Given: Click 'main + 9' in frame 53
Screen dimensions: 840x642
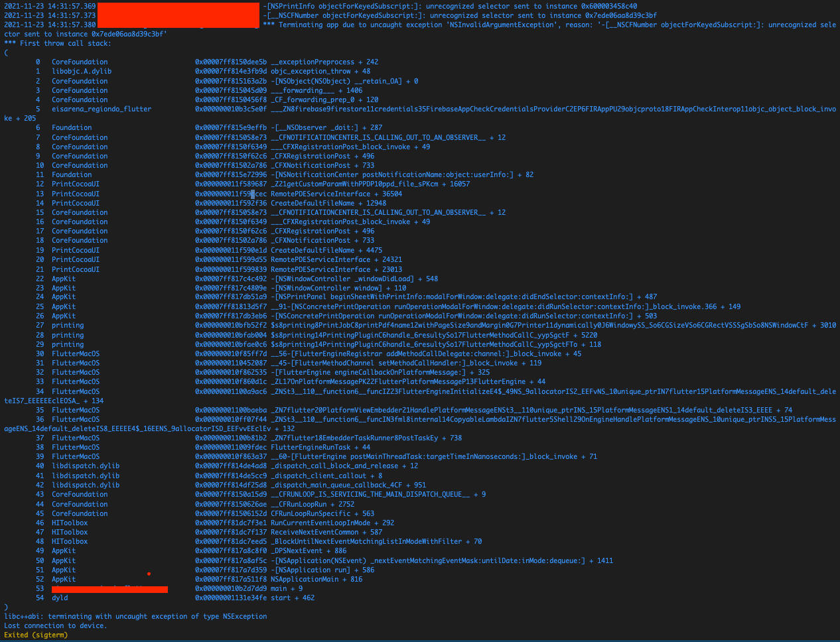Looking at the screenshot, I should [287, 588].
